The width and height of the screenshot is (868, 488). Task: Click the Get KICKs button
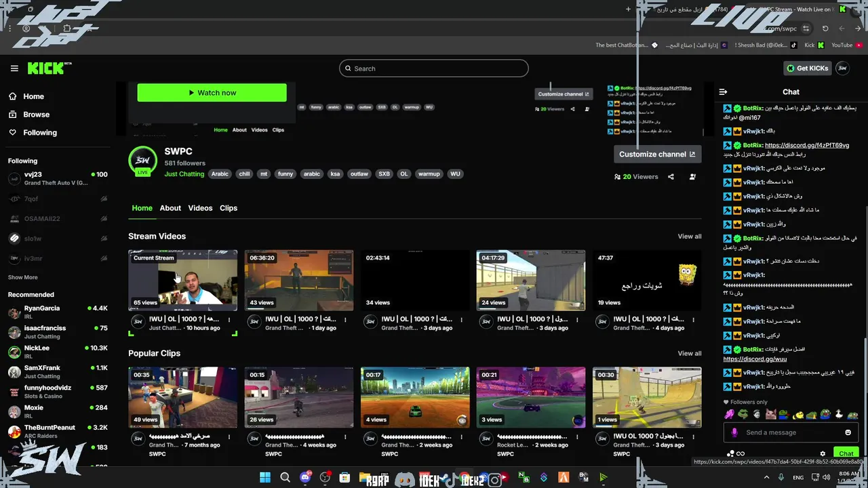point(807,68)
